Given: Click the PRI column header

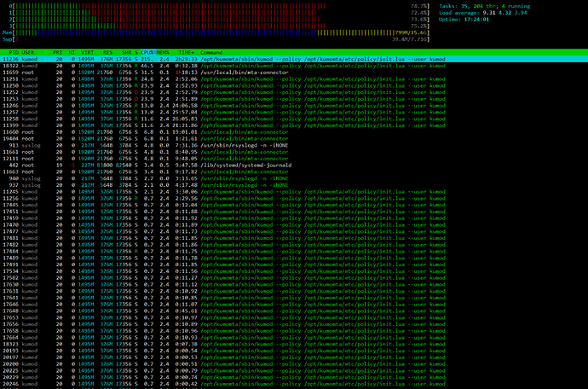Looking at the screenshot, I should point(57,53).
